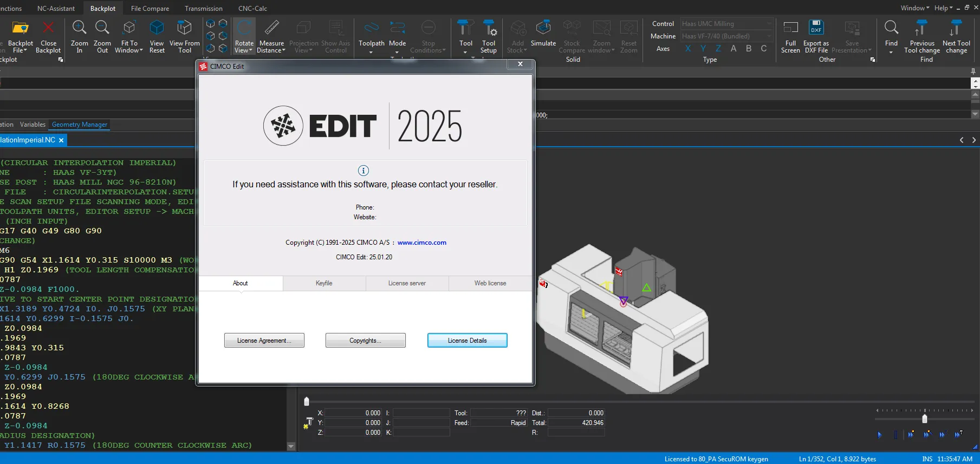Image resolution: width=980 pixels, height=464 pixels.
Task: Jump to Previous Tool change
Action: pyautogui.click(x=921, y=36)
